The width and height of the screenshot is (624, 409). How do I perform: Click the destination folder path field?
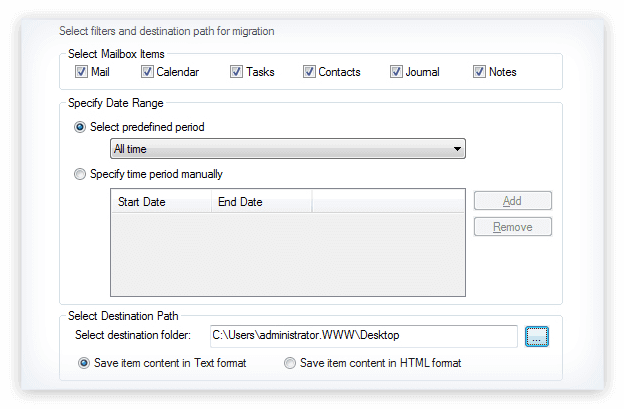click(362, 335)
